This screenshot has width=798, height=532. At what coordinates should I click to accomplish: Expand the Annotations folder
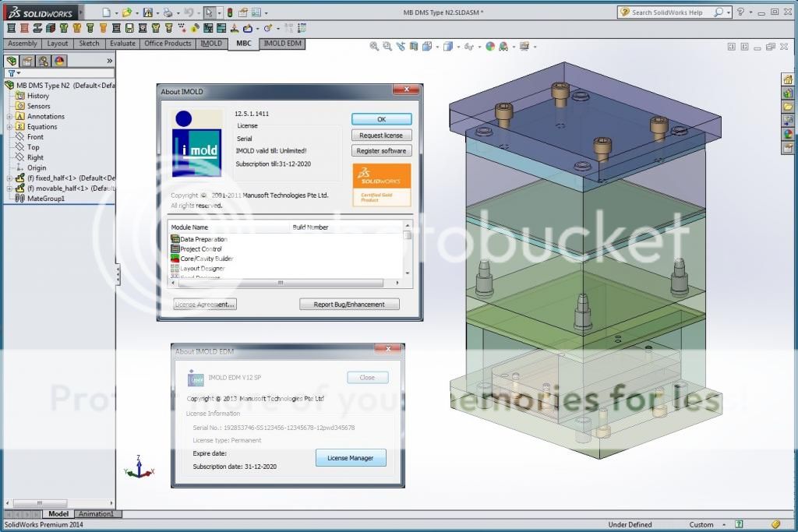pyautogui.click(x=9, y=117)
